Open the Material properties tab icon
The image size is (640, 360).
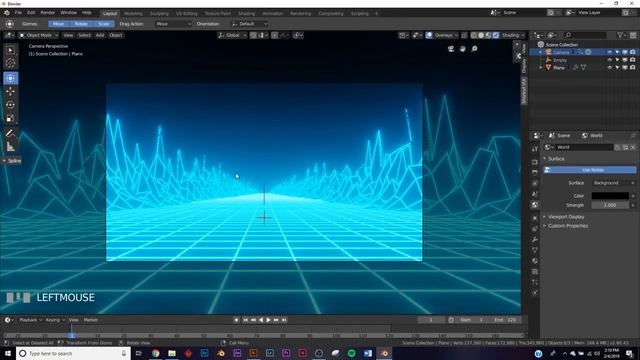[x=535, y=261]
